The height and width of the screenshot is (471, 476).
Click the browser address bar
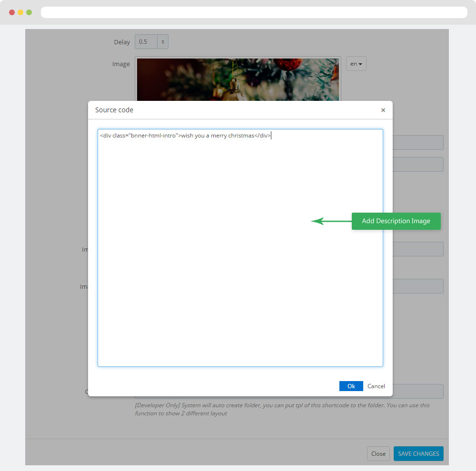click(x=254, y=12)
